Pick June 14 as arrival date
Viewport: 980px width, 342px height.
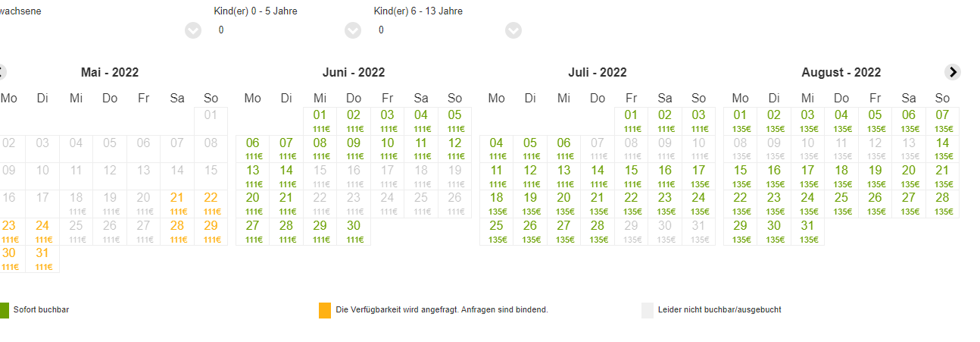[286, 177]
